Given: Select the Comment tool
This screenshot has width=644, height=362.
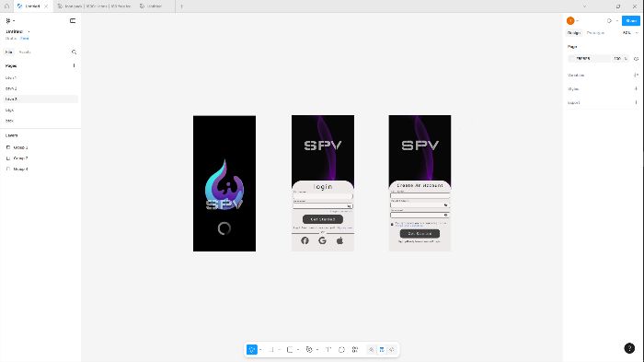Looking at the screenshot, I should point(341,350).
